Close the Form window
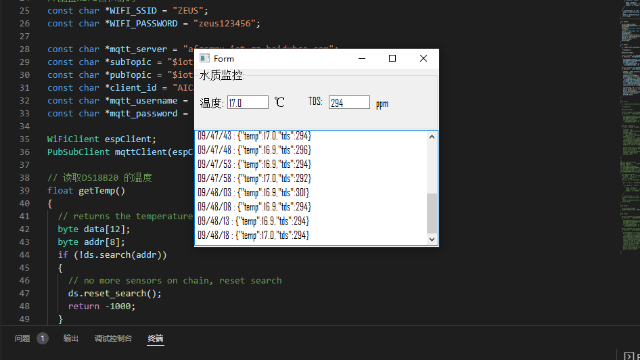The height and width of the screenshot is (360, 640). coord(423,58)
